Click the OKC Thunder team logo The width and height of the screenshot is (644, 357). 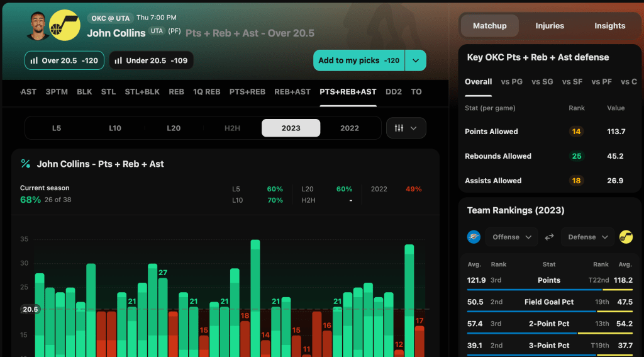pos(474,237)
